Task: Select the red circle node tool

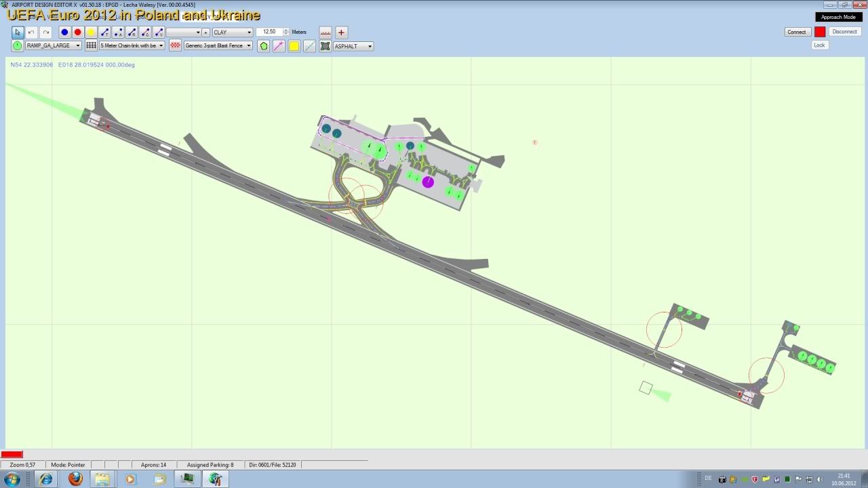Action: (x=77, y=32)
